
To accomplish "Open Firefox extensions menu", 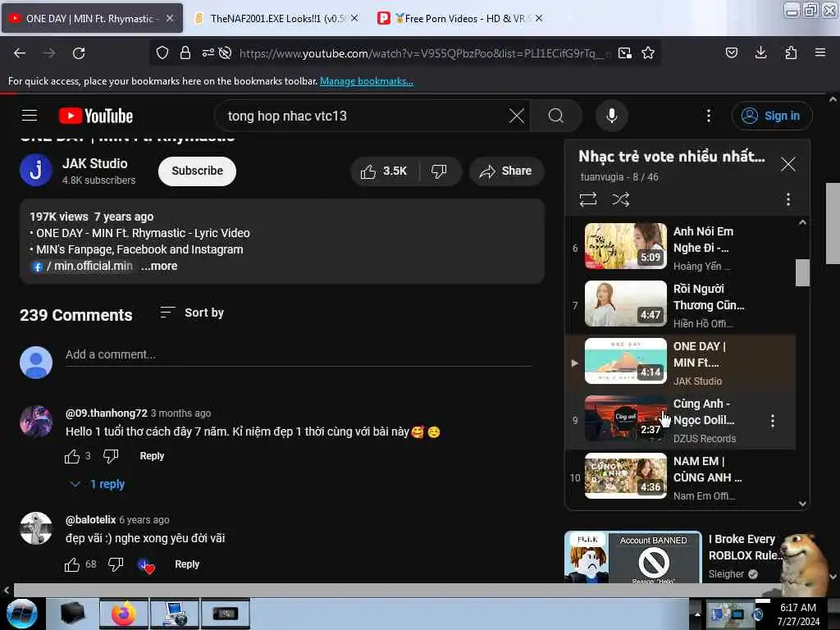I will (x=791, y=53).
